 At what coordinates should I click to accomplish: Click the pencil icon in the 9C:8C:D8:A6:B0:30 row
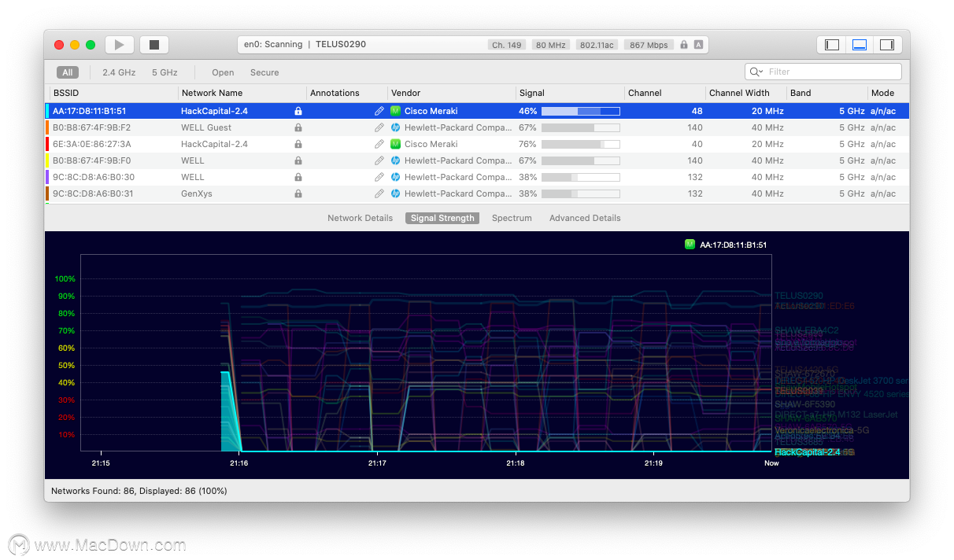click(379, 177)
